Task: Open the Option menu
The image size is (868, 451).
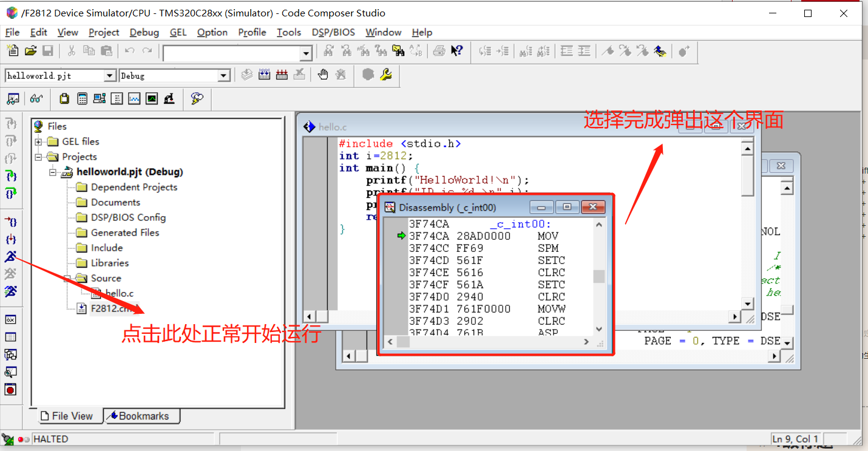Action: 212,32
